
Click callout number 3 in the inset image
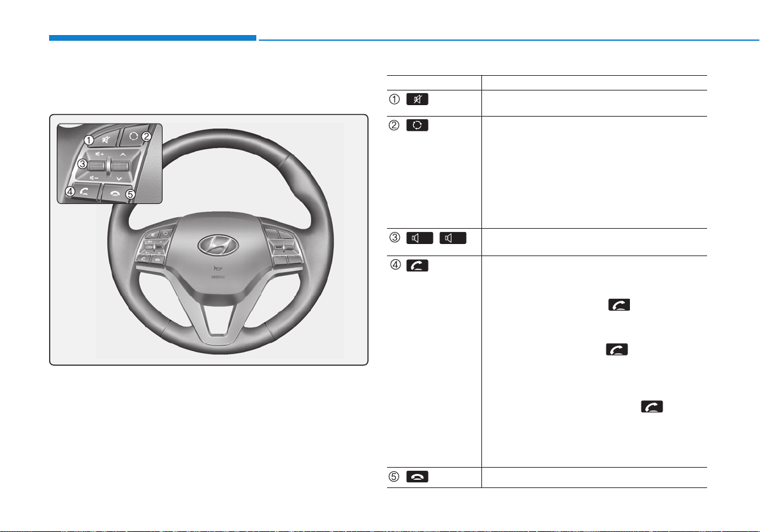pyautogui.click(x=82, y=164)
